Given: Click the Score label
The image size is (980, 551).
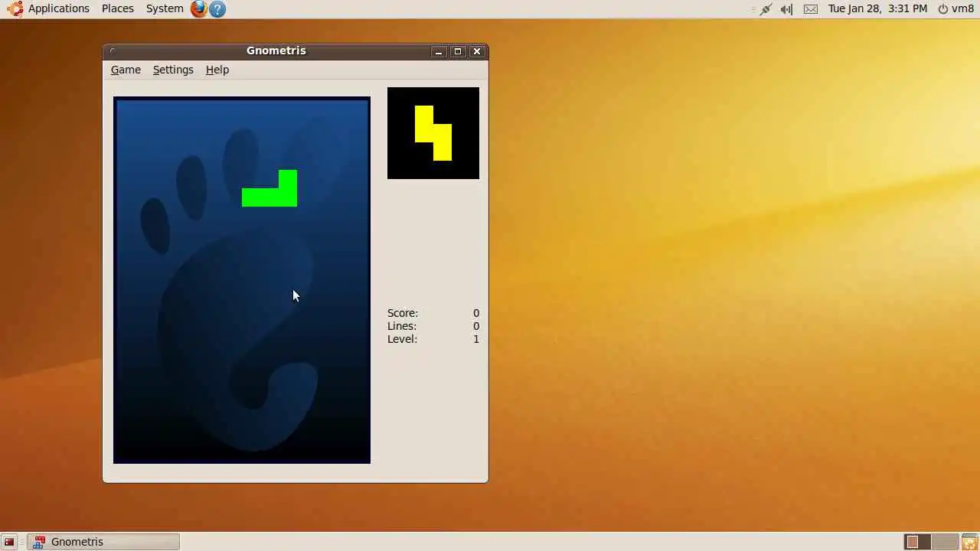Looking at the screenshot, I should [403, 313].
